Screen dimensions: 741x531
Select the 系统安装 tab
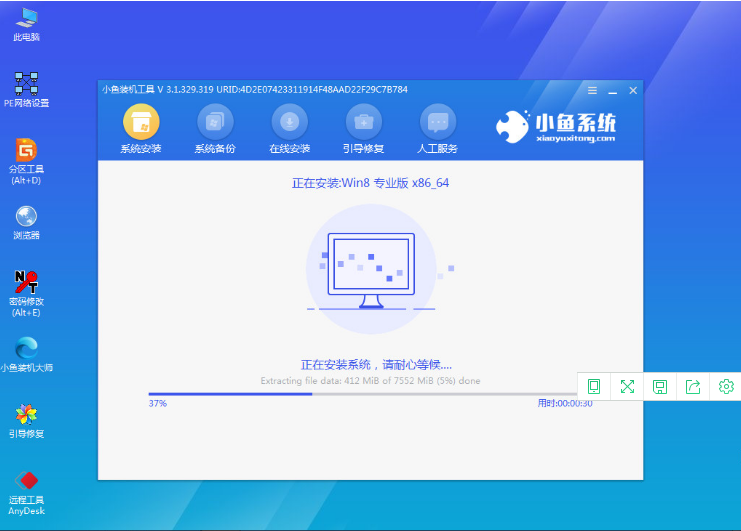click(141, 129)
